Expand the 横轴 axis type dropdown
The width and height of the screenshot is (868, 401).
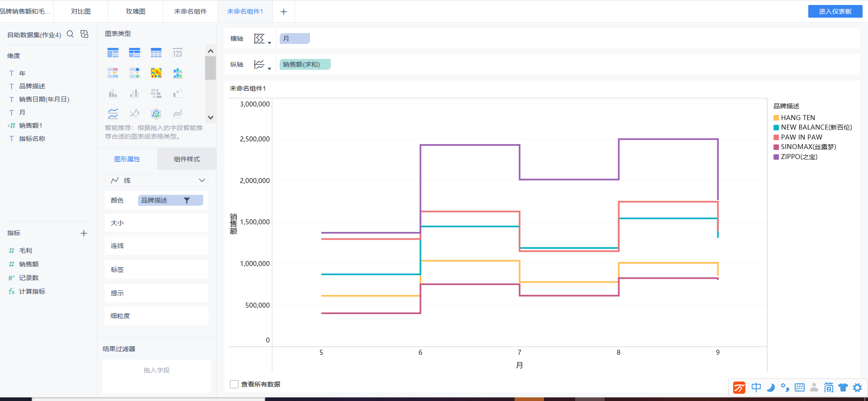click(x=262, y=39)
